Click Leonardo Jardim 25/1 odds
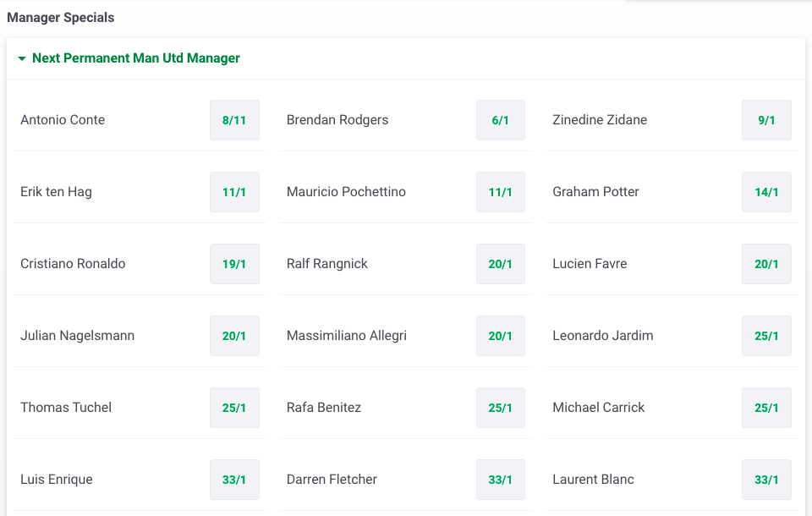The width and height of the screenshot is (812, 516). 766,336
